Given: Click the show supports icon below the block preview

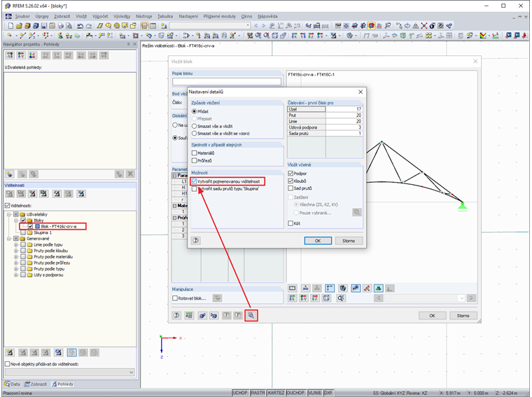Looking at the screenshot, I should click(378, 288).
